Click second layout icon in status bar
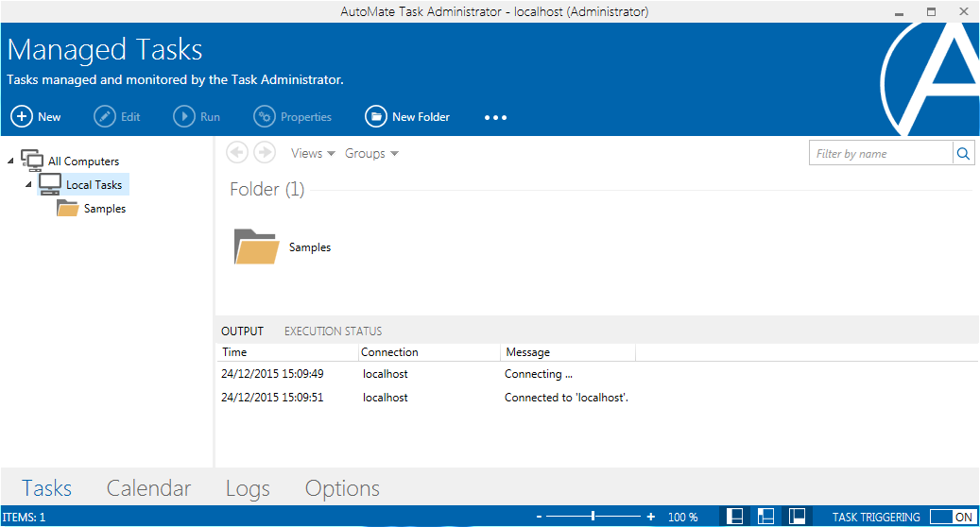Image resolution: width=980 pixels, height=527 pixels. tap(765, 517)
